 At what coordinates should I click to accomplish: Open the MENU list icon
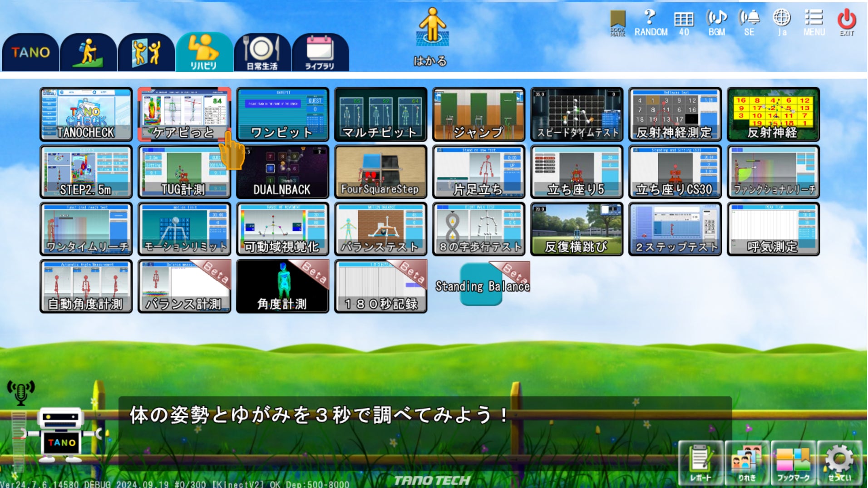pos(814,23)
